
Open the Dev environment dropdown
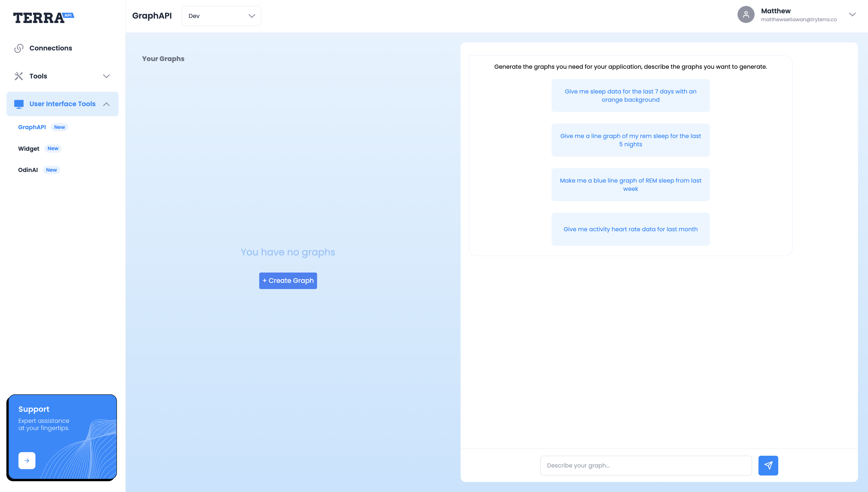click(x=221, y=16)
